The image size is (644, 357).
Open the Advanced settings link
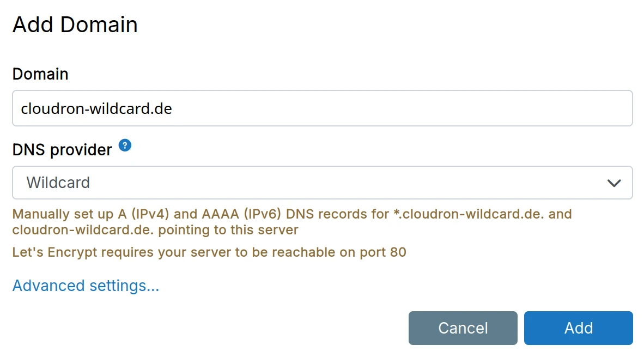tap(86, 286)
